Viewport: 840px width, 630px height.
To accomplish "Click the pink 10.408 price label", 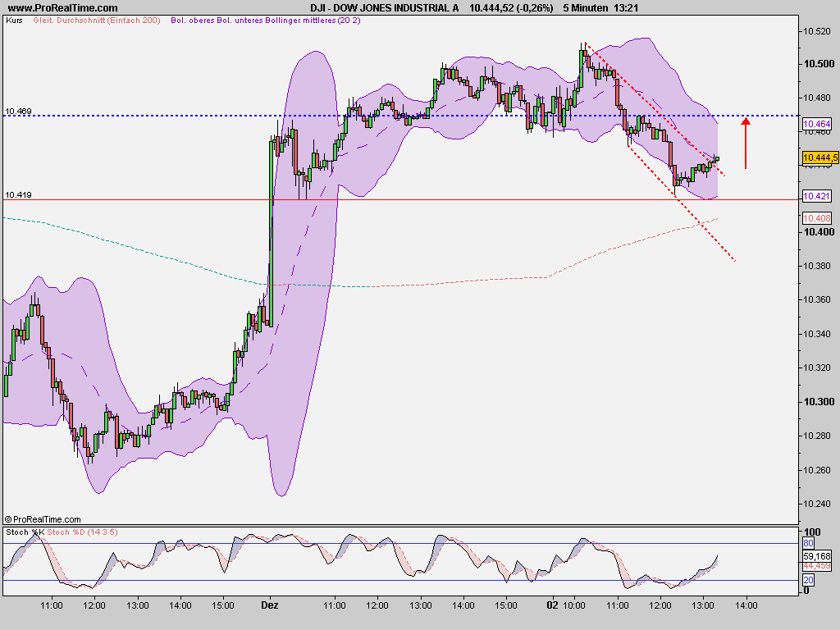I will coord(819,217).
